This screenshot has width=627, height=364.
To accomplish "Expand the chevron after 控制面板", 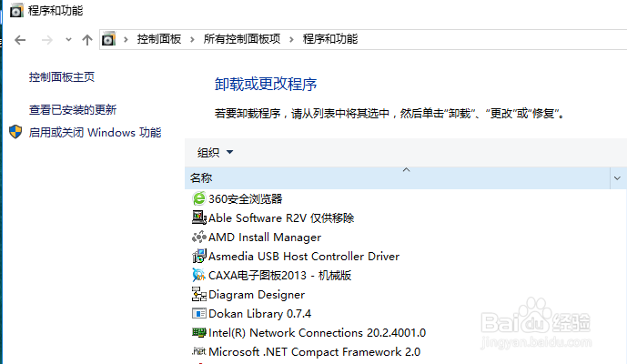I will pyautogui.click(x=192, y=39).
